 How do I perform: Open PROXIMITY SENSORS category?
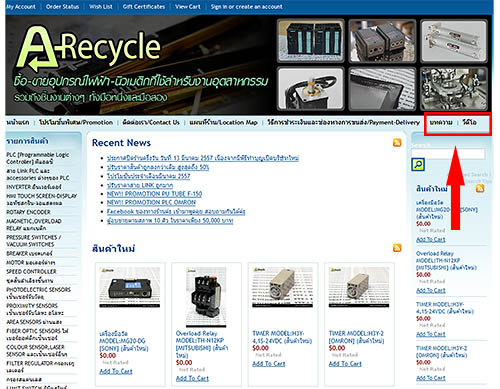click(35, 309)
